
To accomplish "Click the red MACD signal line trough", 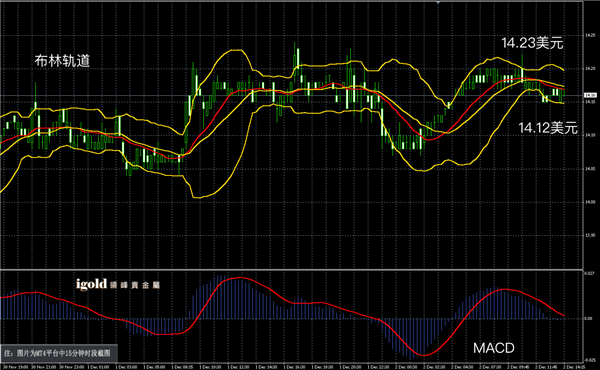I will coord(424,355).
